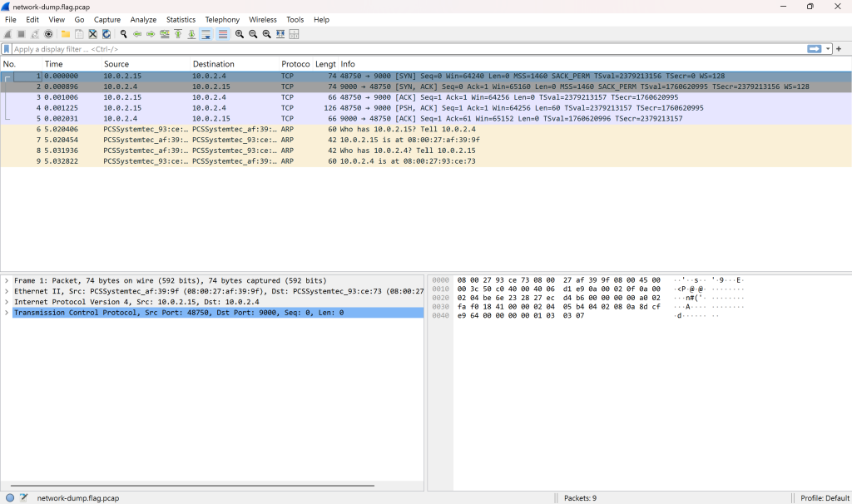Click the zoom in toolbar icon
This screenshot has height=504, width=852.
coord(240,34)
